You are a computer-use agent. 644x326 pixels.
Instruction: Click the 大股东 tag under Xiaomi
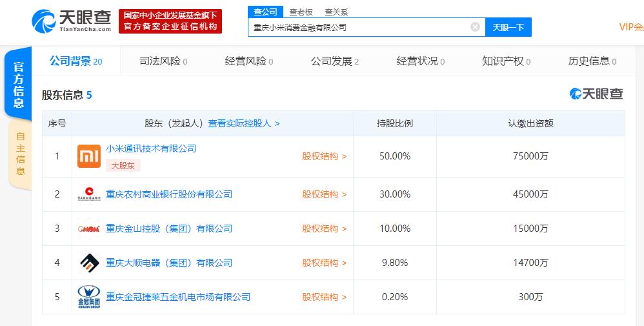coord(123,166)
